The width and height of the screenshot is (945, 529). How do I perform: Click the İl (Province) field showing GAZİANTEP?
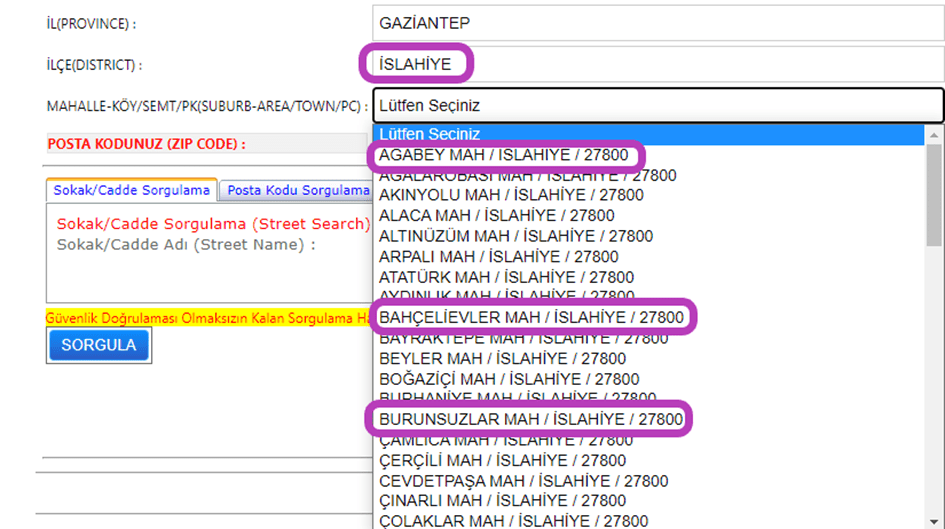[x=657, y=22]
